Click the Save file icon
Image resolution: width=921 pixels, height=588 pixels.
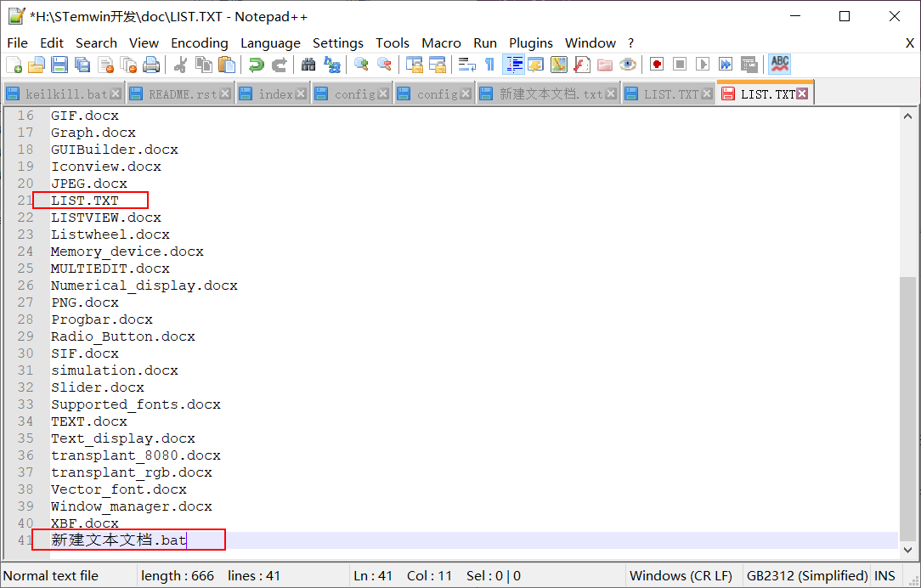point(59,65)
